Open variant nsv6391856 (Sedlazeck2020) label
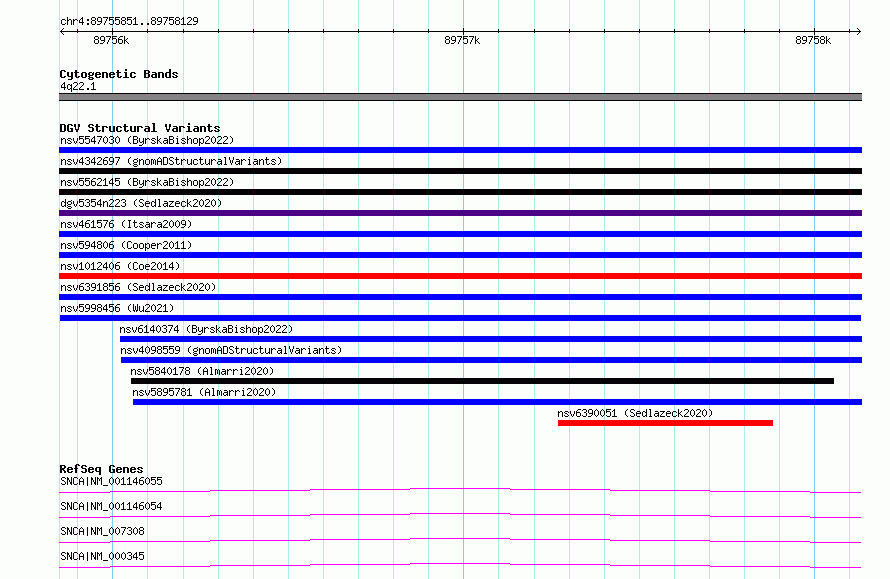Image resolution: width=890 pixels, height=579 pixels. 138,287
